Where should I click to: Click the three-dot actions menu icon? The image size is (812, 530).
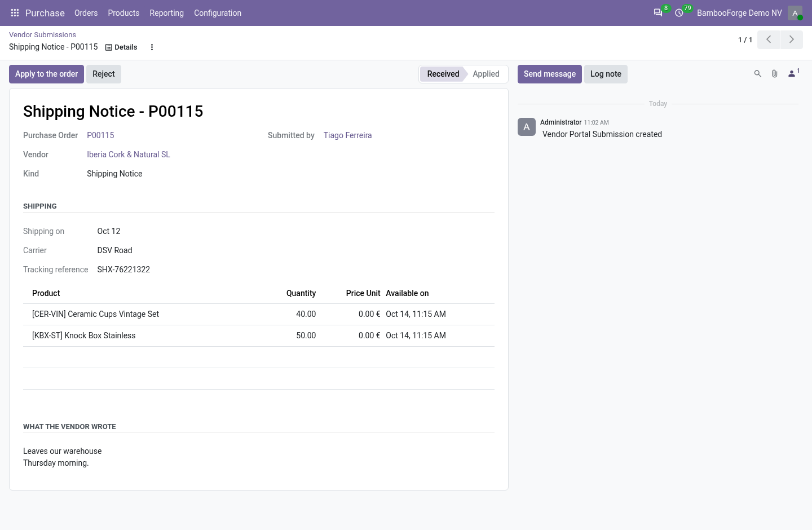tap(152, 47)
